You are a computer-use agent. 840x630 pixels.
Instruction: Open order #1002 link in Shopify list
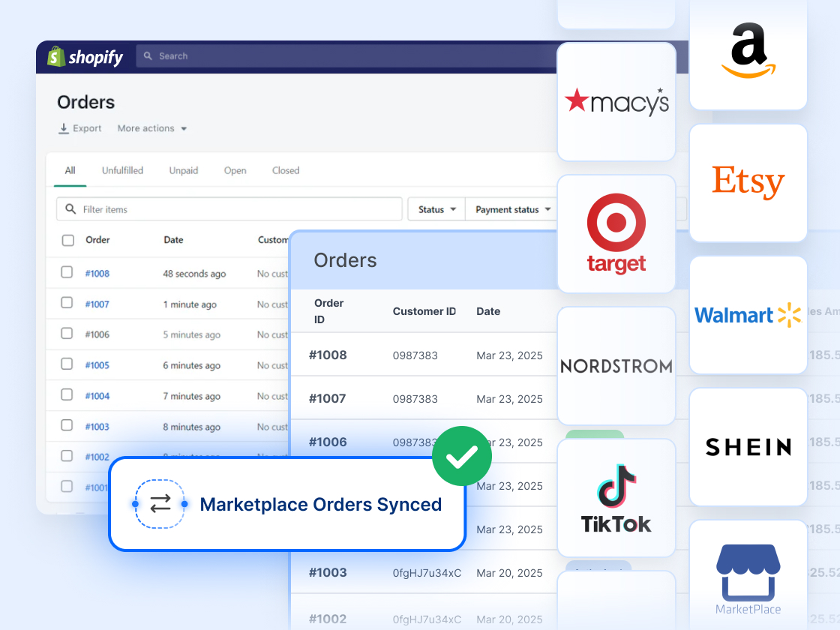pos(97,457)
